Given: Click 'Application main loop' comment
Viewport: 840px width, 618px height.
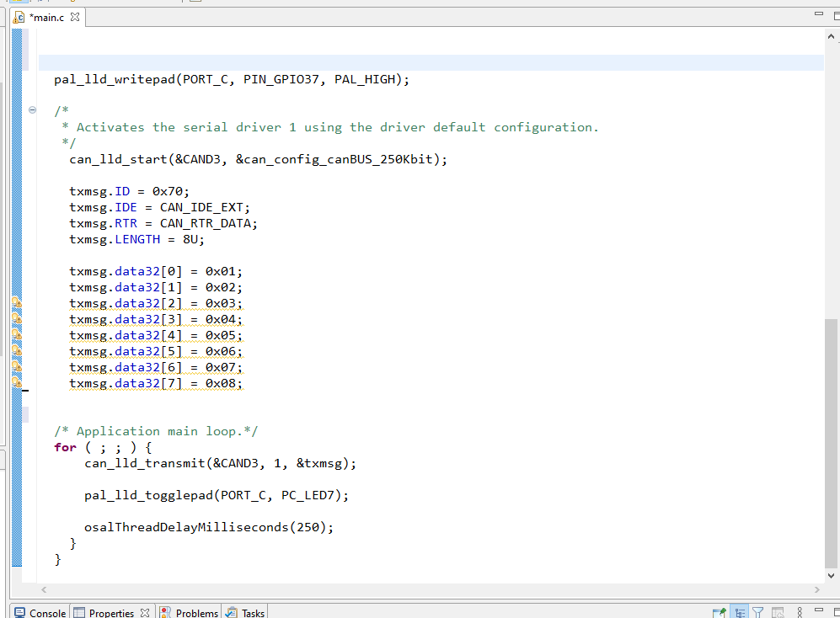Looking at the screenshot, I should pyautogui.click(x=155, y=431).
